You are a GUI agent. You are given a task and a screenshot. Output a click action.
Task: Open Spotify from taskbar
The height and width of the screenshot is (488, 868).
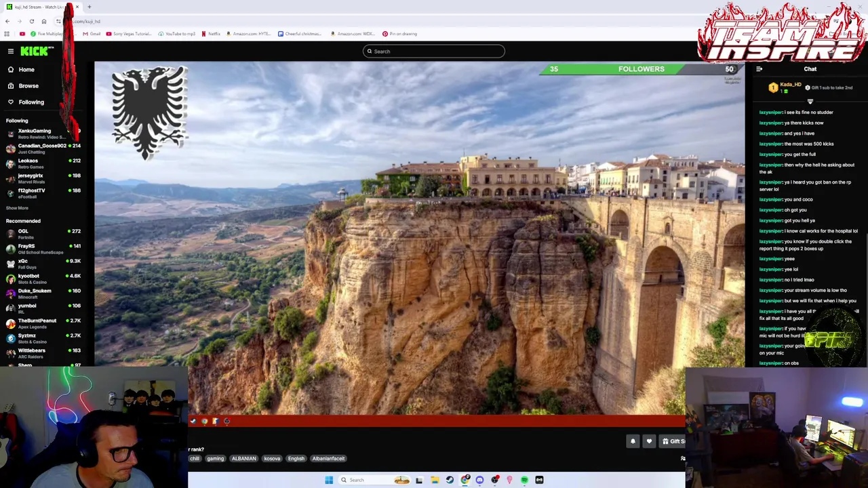click(x=524, y=480)
